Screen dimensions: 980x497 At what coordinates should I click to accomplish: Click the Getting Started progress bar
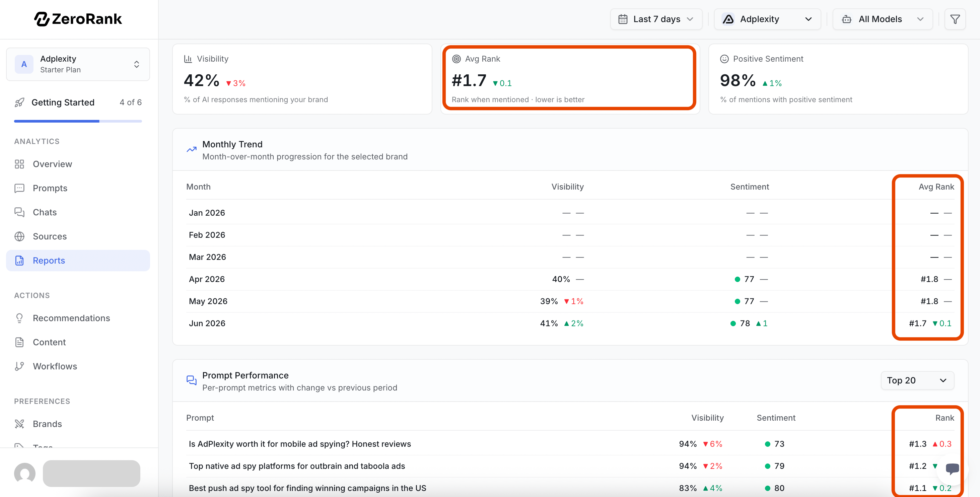click(78, 121)
